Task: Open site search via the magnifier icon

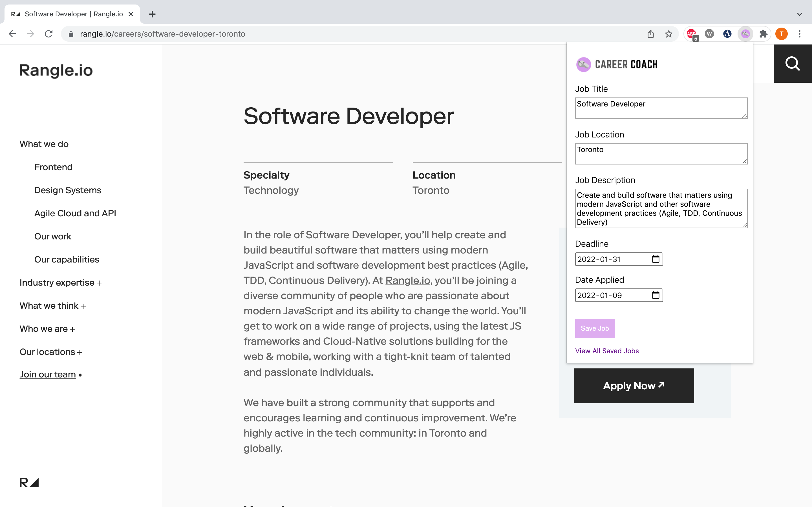Action: pyautogui.click(x=792, y=64)
